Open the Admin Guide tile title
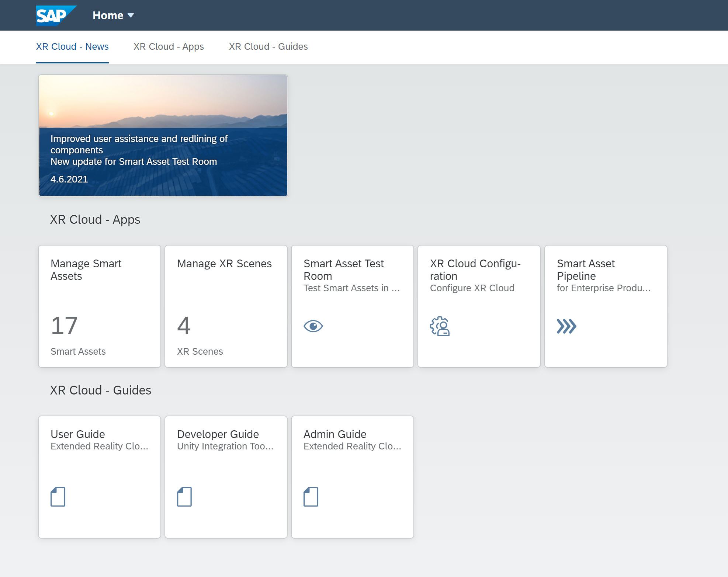The height and width of the screenshot is (577, 728). click(335, 434)
